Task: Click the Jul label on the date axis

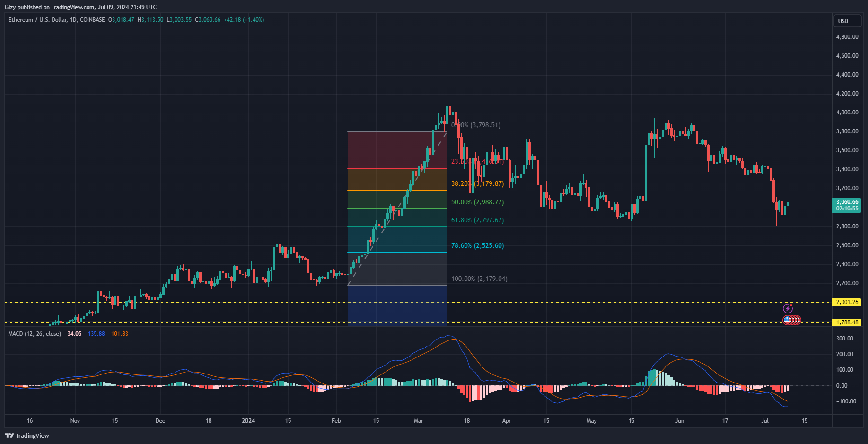Action: [765, 421]
